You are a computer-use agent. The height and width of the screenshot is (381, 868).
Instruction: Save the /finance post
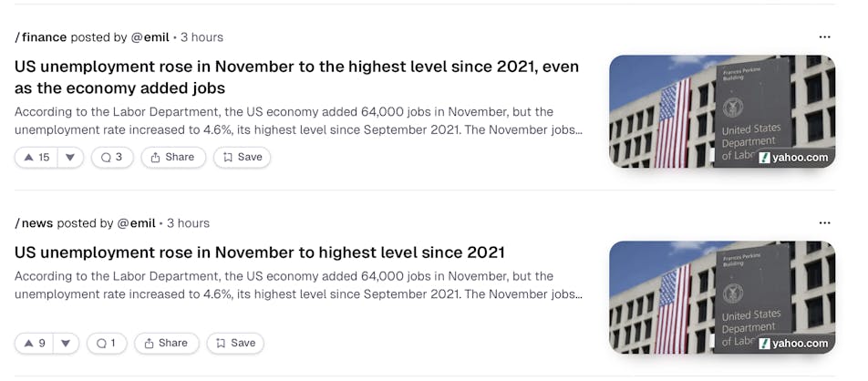click(x=242, y=157)
